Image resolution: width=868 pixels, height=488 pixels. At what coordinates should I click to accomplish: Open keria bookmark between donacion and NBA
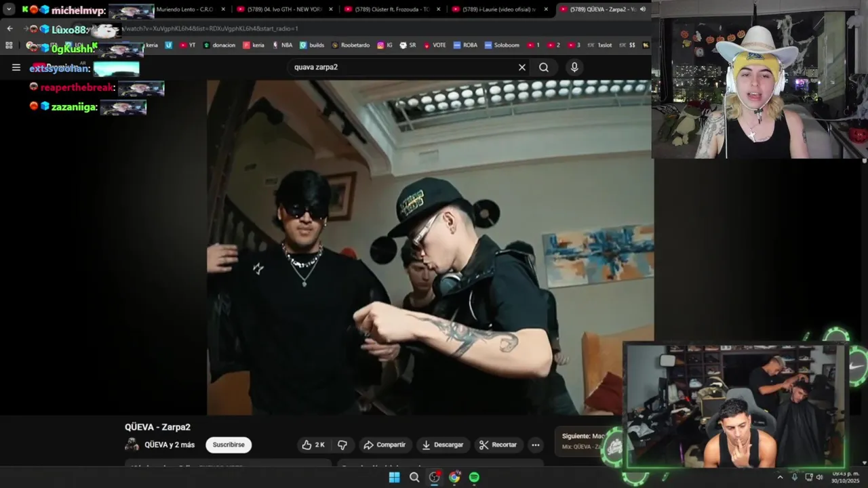(254, 45)
